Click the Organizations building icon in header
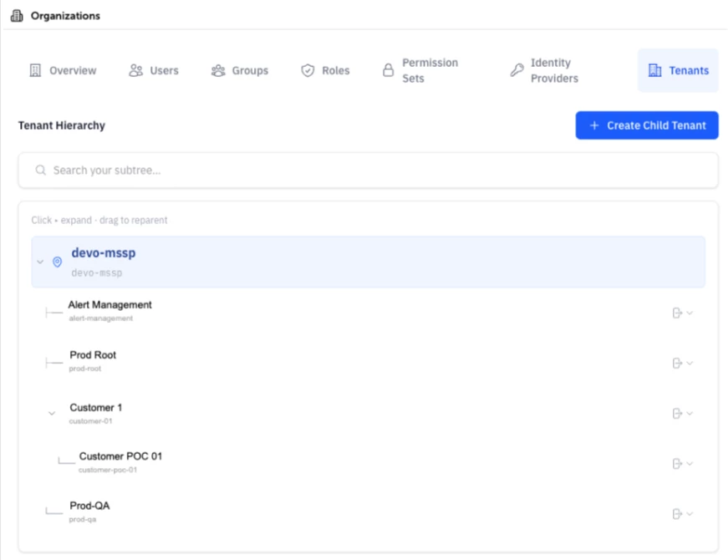 tap(17, 16)
